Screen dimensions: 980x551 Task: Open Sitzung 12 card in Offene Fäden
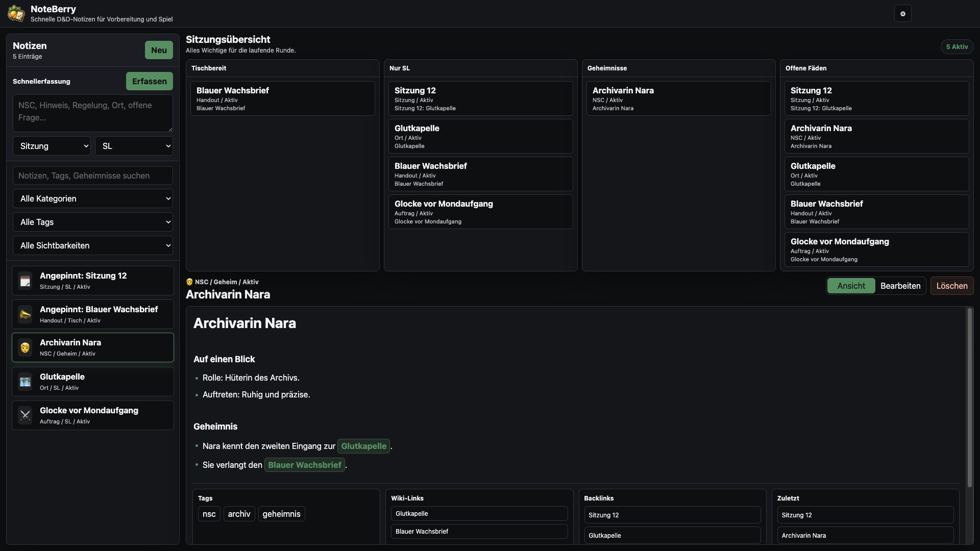coord(877,98)
